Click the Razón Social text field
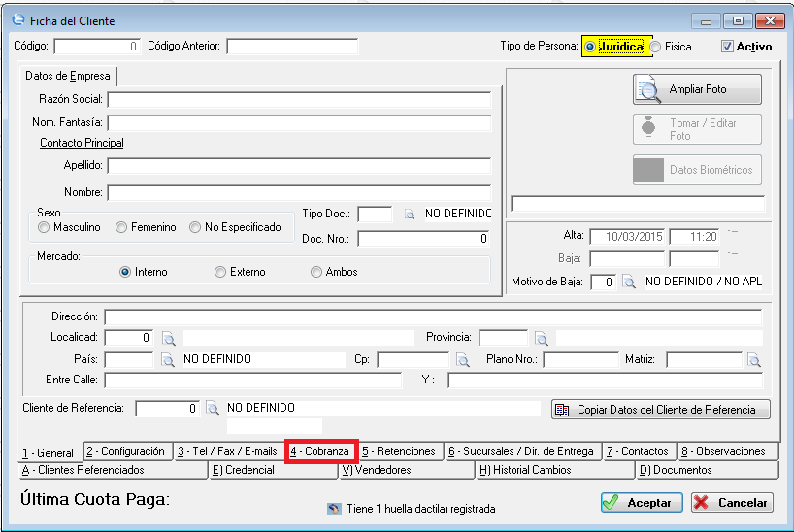 tap(299, 100)
